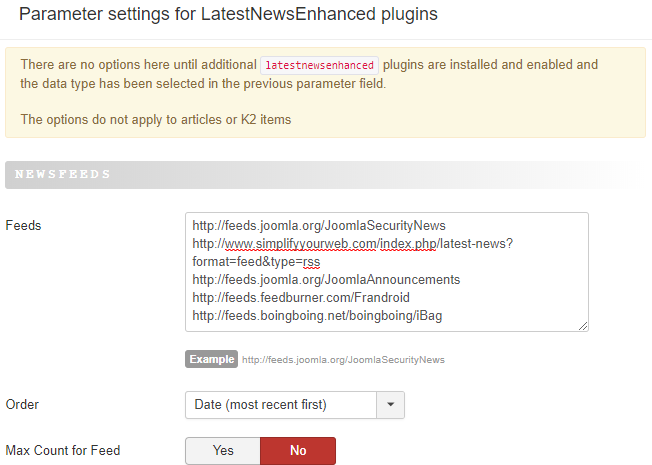The image size is (652, 465).
Task: Click the pink latestnewsenhanced code tag
Action: pyautogui.click(x=320, y=65)
